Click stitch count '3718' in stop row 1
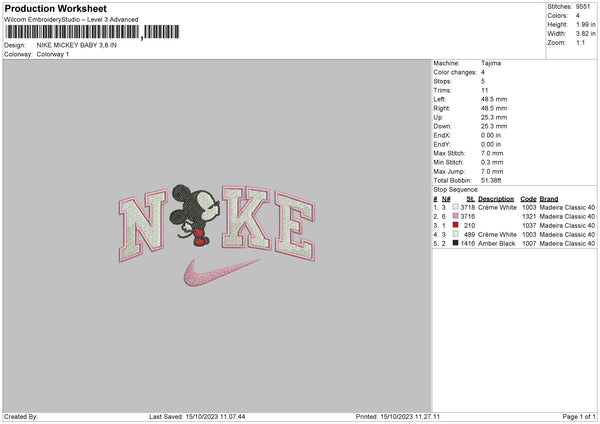 [x=468, y=207]
